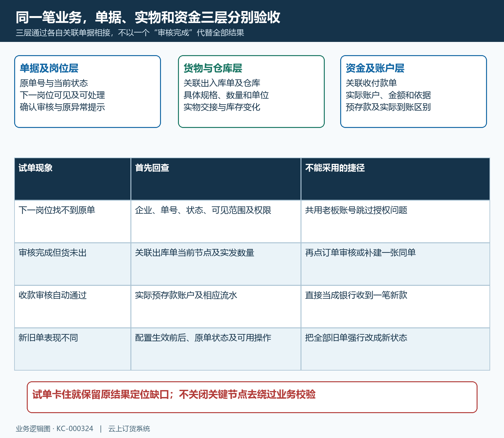504x438 pixels.
Task: Select the cell 关联出库单当前节点及实发数量
Action: click(x=216, y=264)
